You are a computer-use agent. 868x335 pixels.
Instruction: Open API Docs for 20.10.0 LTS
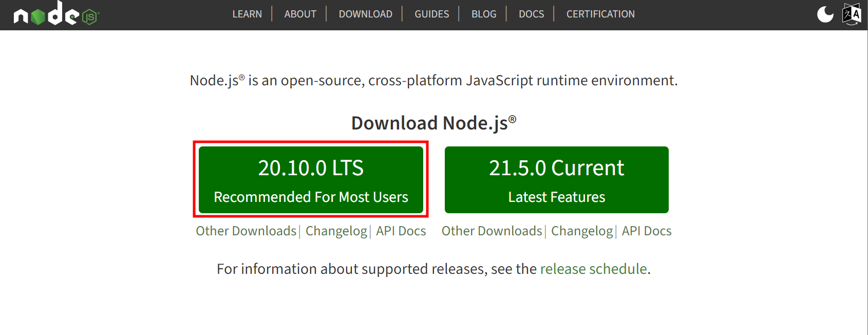point(401,231)
